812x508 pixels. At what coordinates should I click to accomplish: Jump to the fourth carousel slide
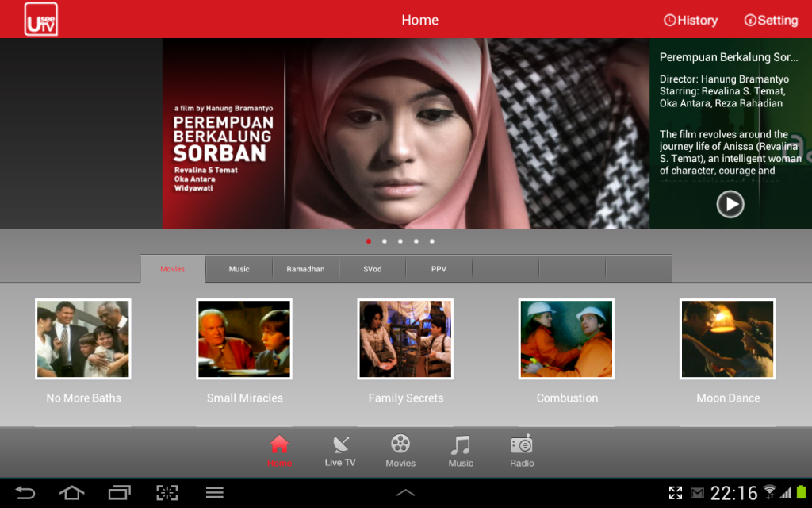click(x=416, y=241)
